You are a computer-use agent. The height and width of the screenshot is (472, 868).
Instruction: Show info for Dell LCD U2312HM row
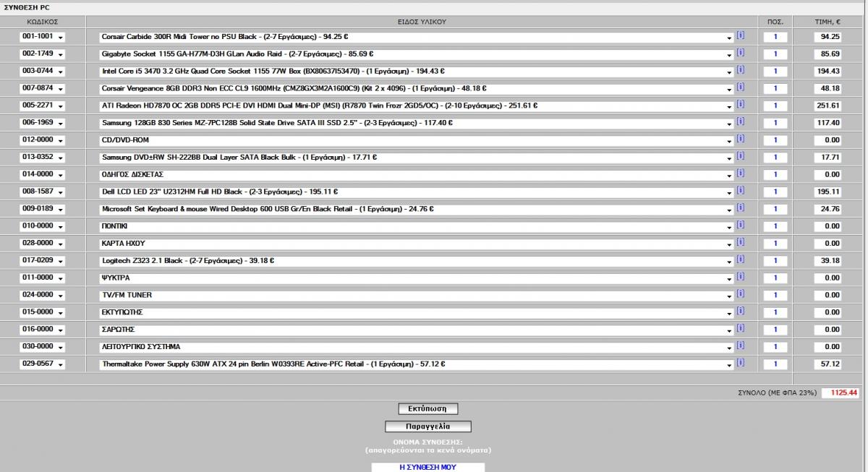pos(740,191)
